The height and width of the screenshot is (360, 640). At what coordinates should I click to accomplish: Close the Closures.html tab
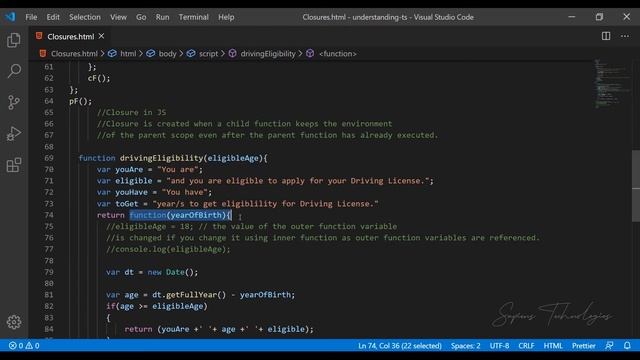click(102, 36)
